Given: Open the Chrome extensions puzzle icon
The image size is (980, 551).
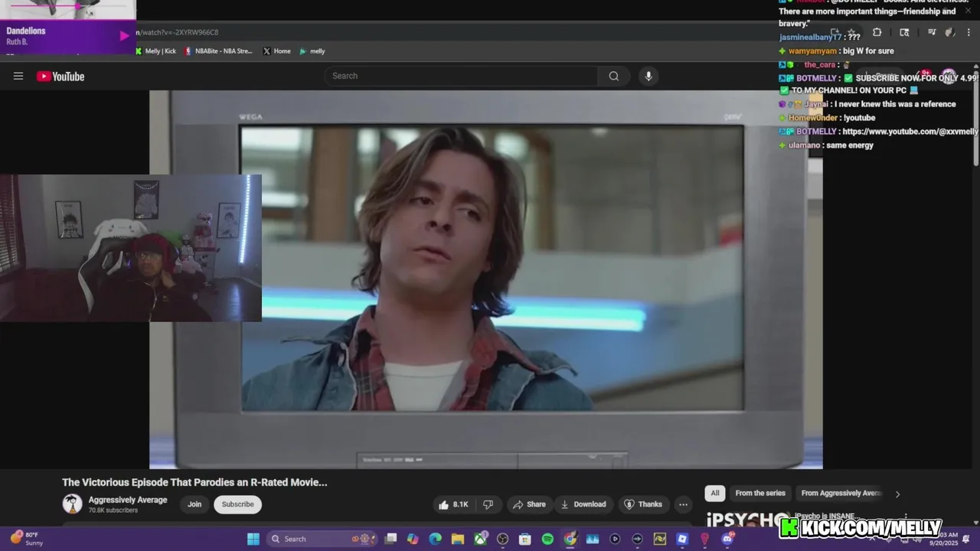Looking at the screenshot, I should pos(877,32).
